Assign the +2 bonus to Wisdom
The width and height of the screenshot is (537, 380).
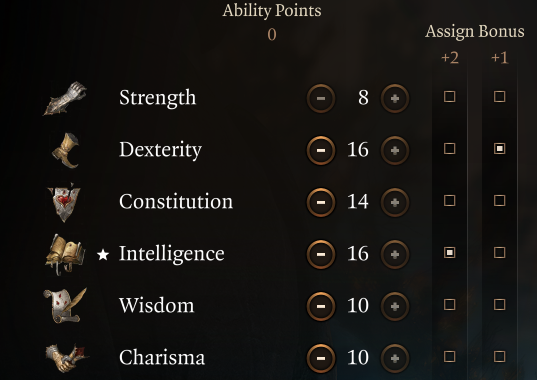449,304
